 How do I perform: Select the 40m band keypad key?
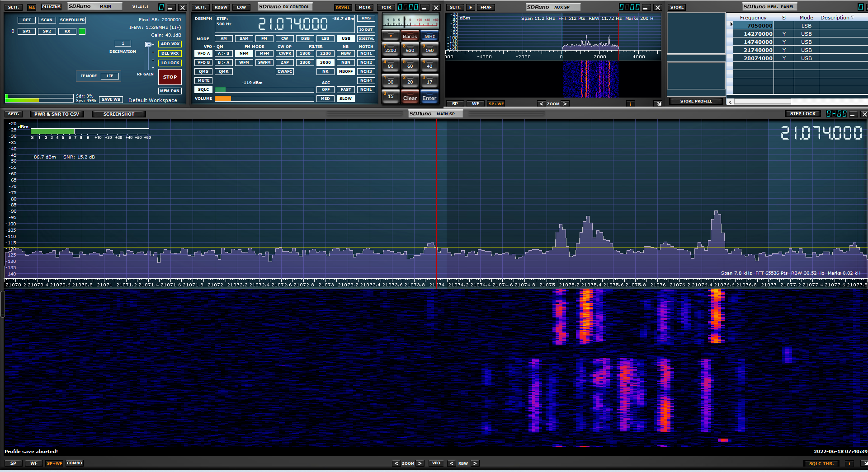point(429,65)
